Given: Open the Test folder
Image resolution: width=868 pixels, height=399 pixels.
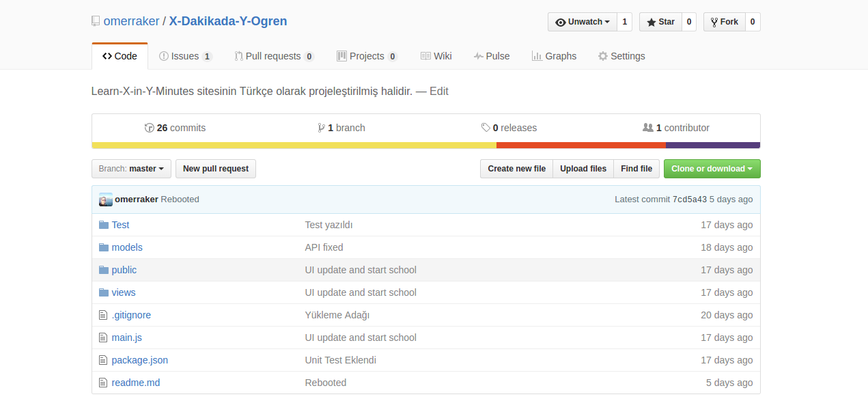Looking at the screenshot, I should pos(120,225).
